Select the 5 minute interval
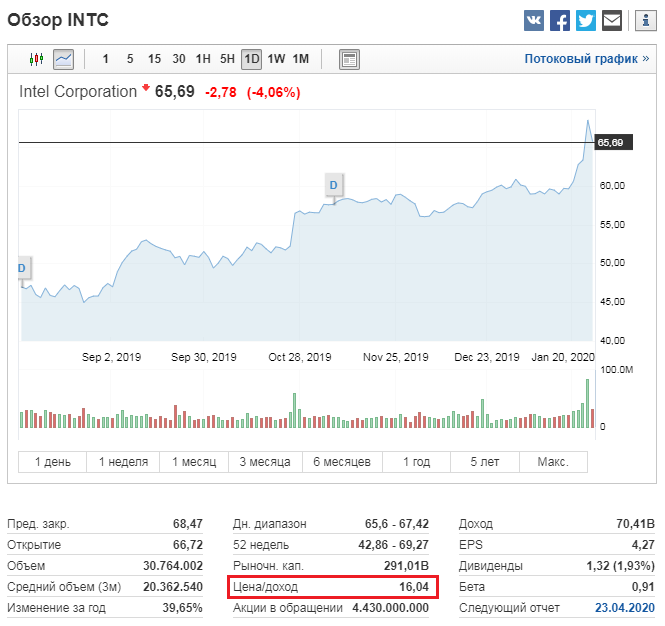665x626 pixels. click(x=130, y=59)
